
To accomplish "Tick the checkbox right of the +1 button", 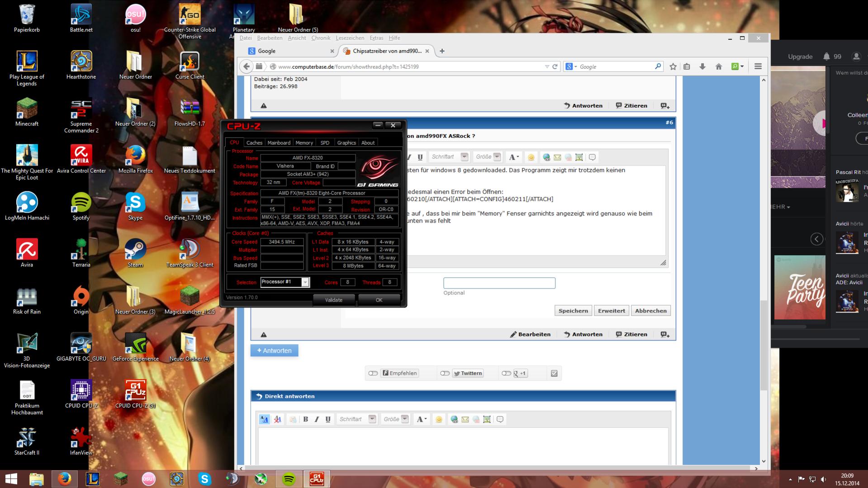I will (554, 373).
